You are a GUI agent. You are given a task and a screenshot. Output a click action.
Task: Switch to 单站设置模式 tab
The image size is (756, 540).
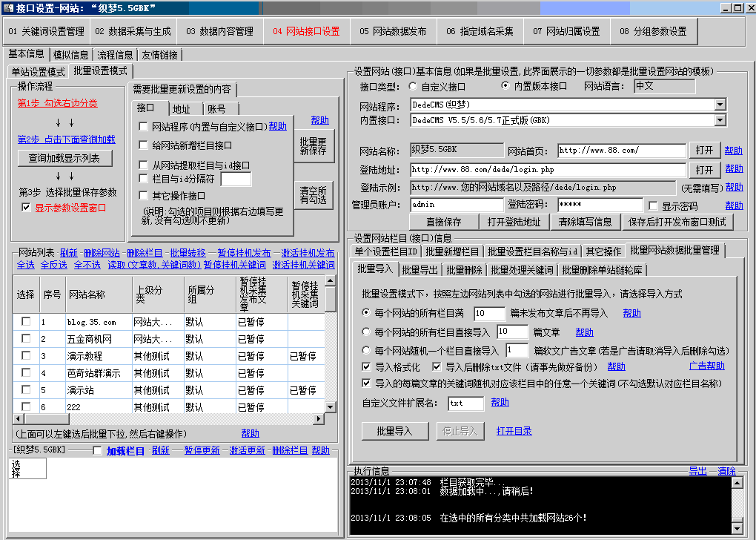pos(38,72)
